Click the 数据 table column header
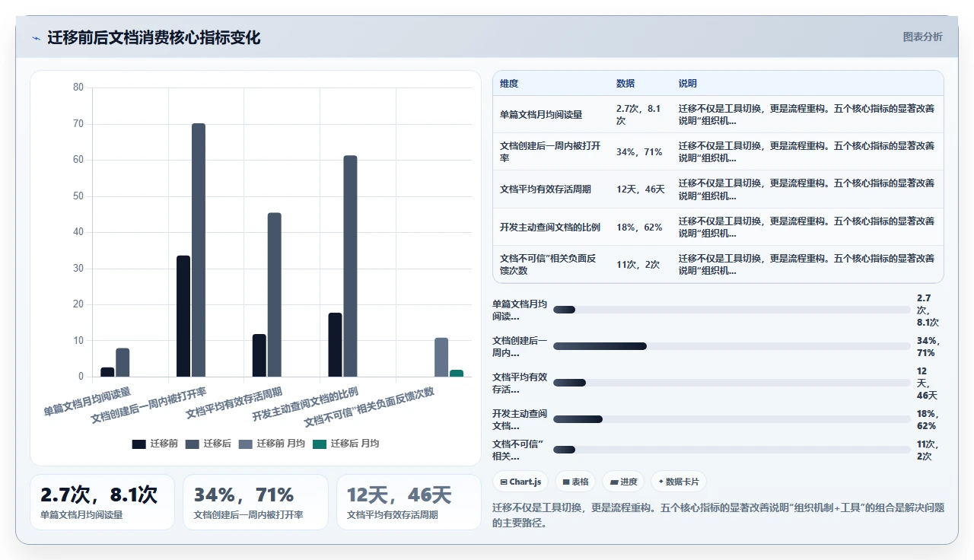 click(x=625, y=84)
